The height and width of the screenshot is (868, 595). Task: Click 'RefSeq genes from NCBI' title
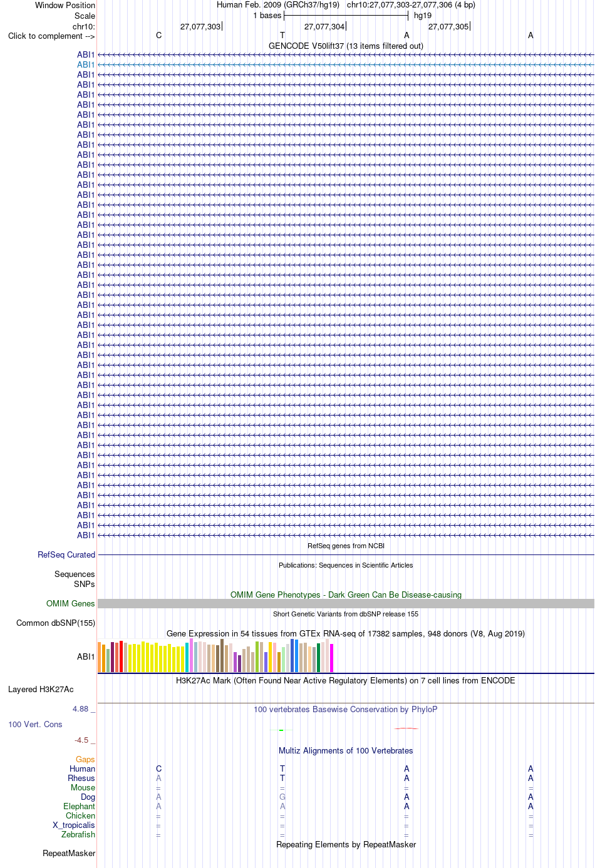click(346, 546)
